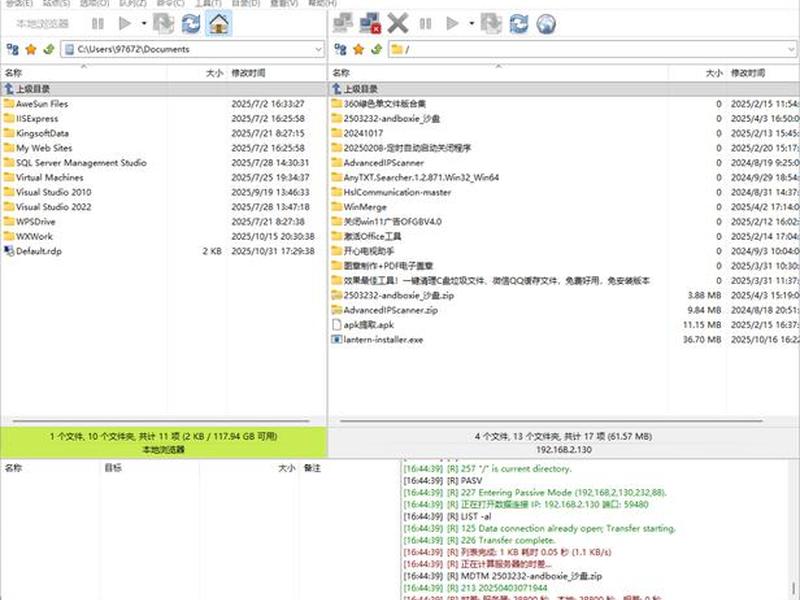Toggle the local browser home icon
Viewport: 800px width, 600px height.
219,23
